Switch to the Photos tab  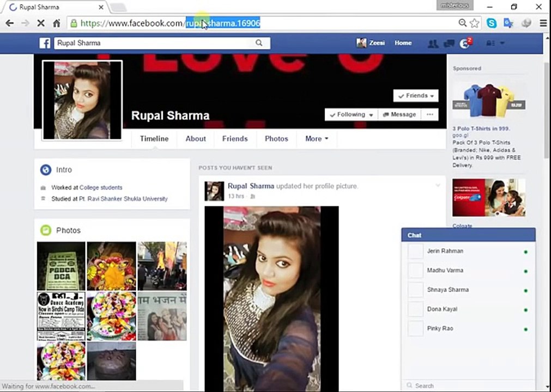coord(276,139)
